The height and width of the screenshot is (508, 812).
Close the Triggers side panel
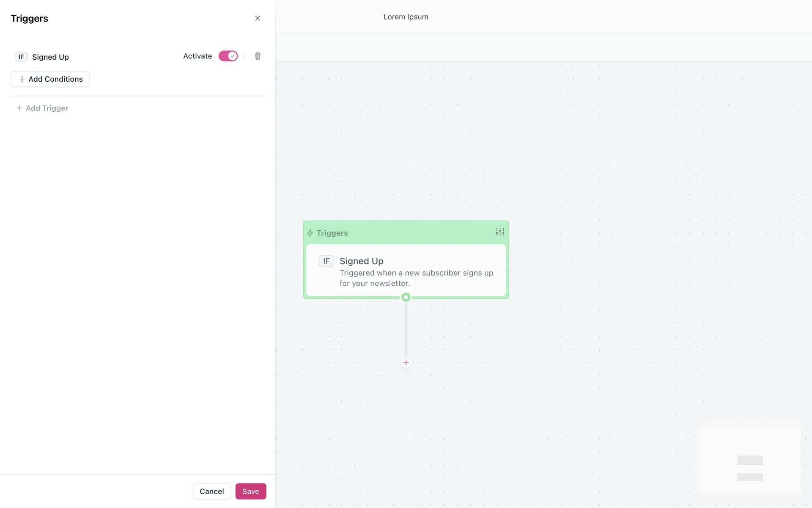(258, 18)
